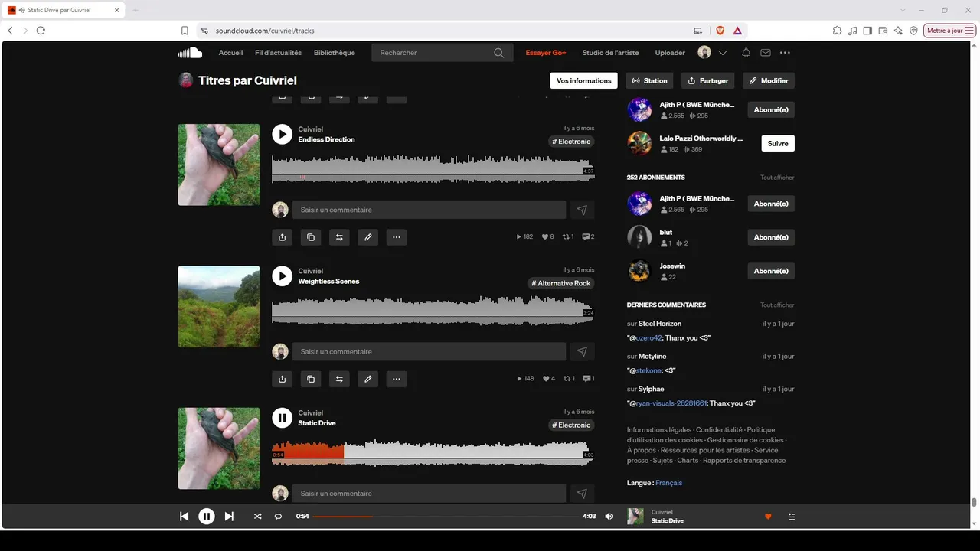Open Brave Shields icon in address bar
Screen dimensions: 980x551
pyautogui.click(x=720, y=31)
